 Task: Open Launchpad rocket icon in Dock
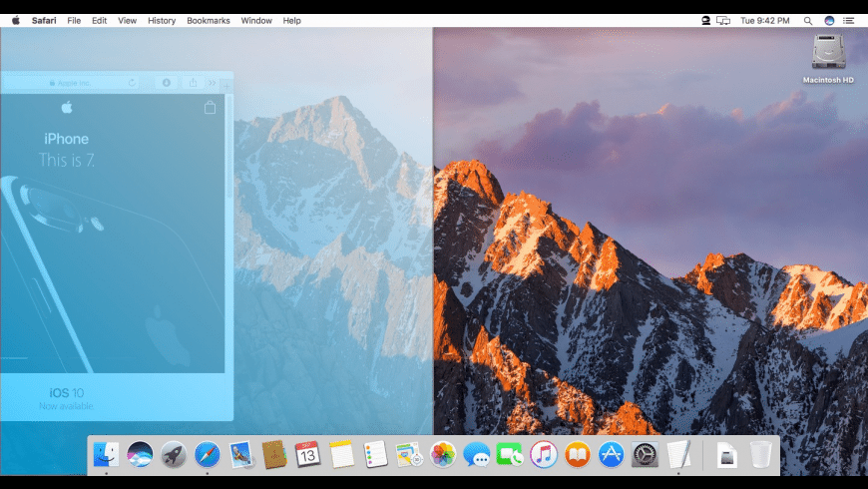coord(174,455)
